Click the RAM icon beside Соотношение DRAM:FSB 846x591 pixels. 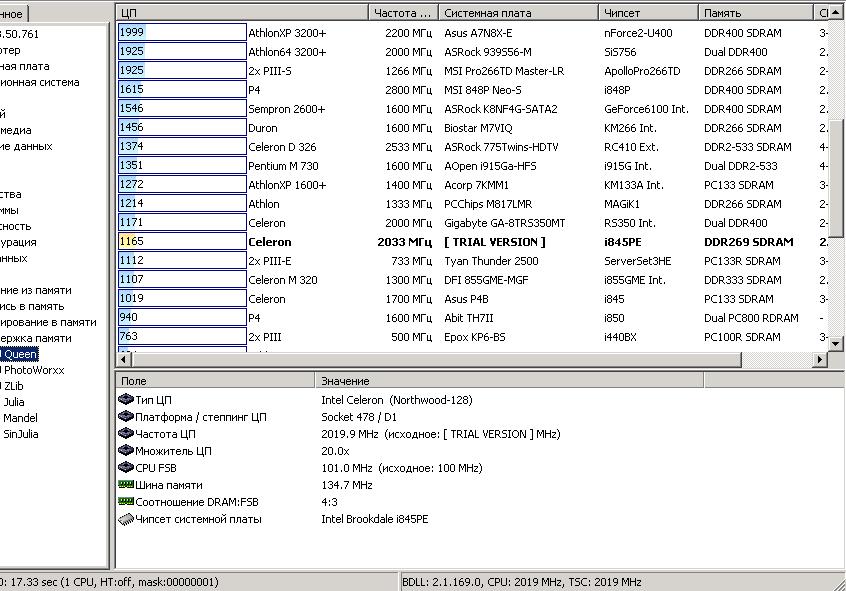click(x=125, y=502)
